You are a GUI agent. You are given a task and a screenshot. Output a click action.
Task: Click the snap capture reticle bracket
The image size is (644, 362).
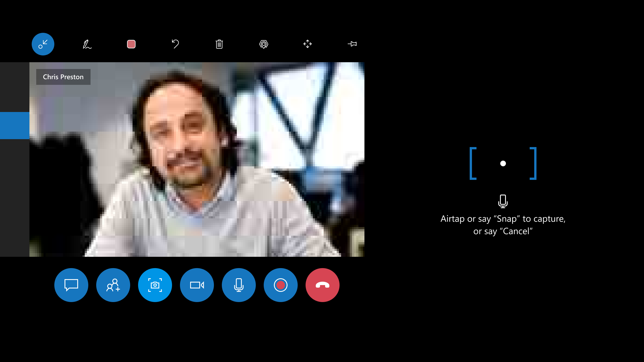[503, 163]
